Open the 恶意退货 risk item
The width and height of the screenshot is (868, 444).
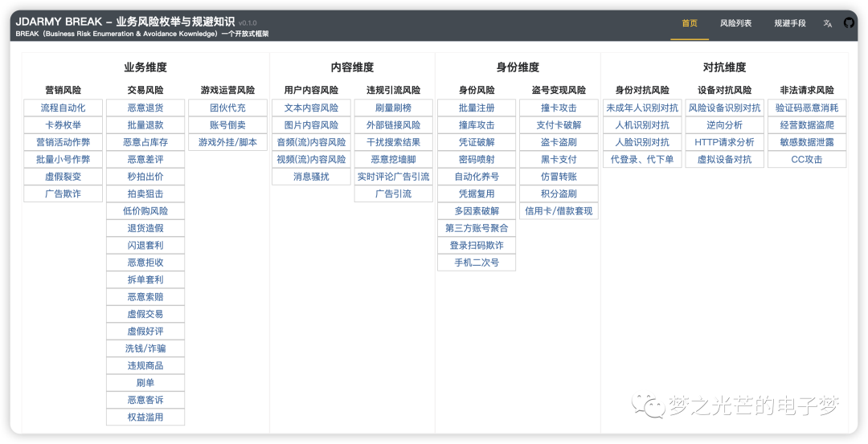click(145, 108)
